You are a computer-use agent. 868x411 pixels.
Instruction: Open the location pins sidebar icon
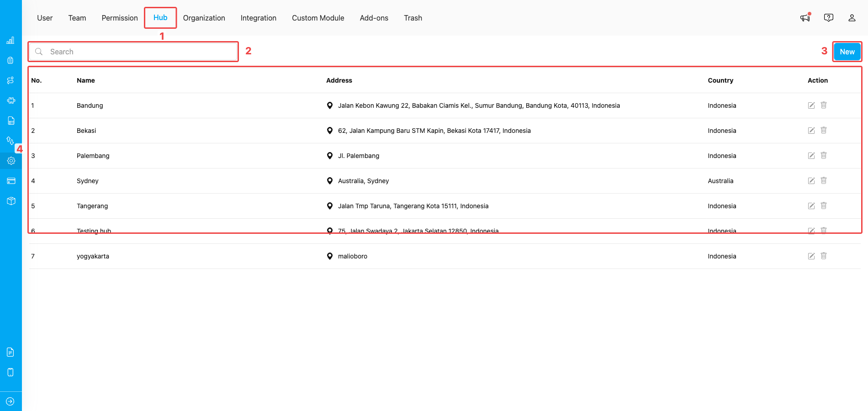10,141
